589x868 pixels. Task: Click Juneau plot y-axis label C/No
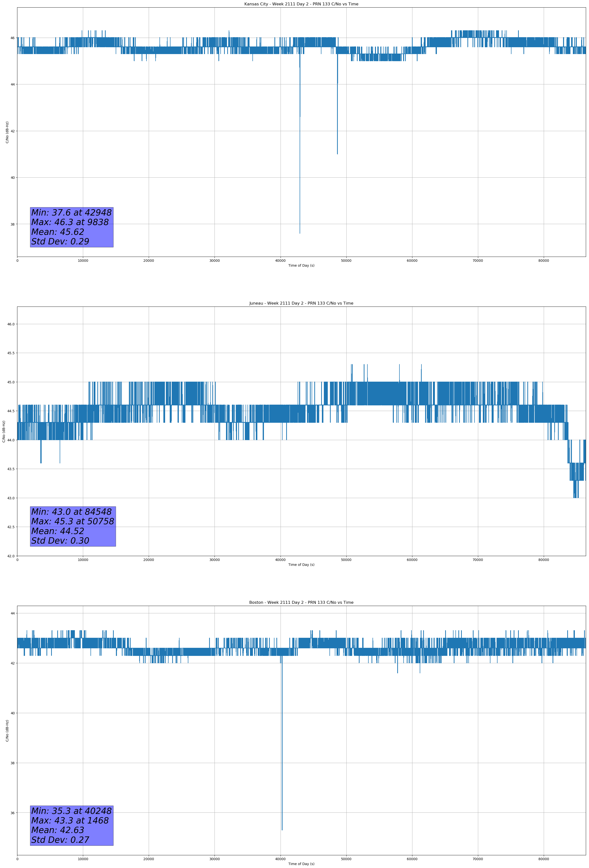(4, 431)
